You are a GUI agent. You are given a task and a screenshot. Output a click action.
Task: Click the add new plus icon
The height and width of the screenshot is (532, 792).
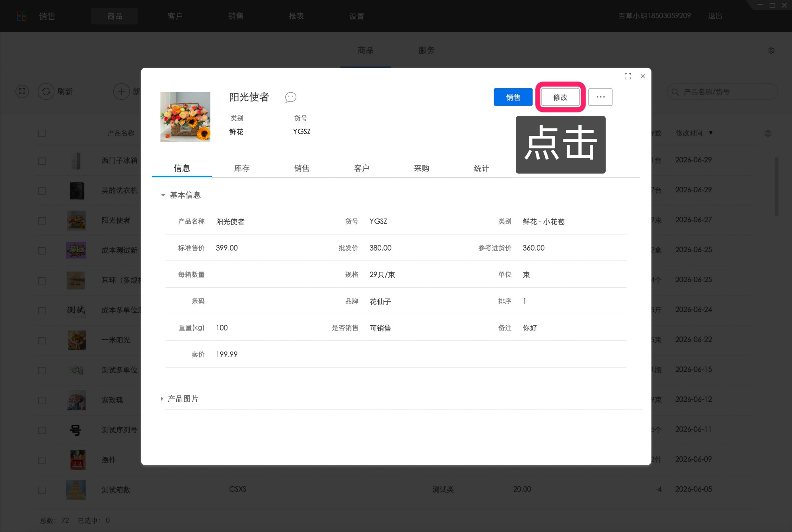click(121, 91)
